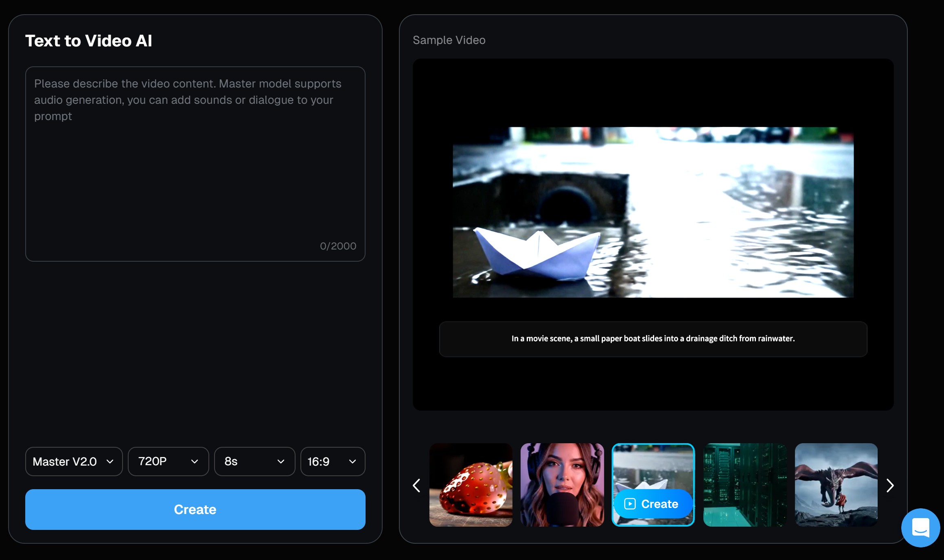Click the next sample arrow icon
Viewport: 944px width, 560px height.
(890, 485)
